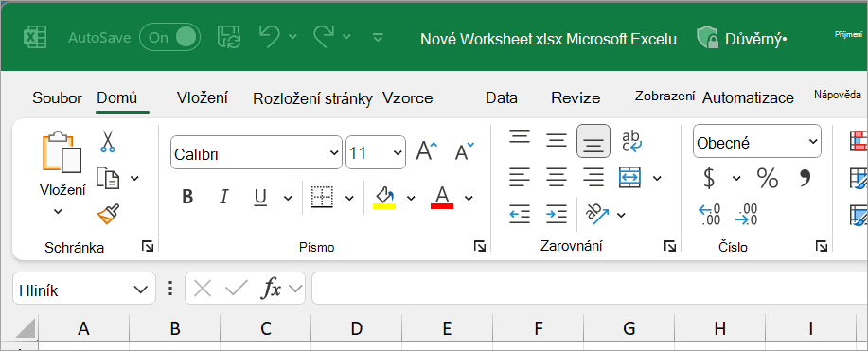Apply yellow Fill Color bucket
The height and width of the screenshot is (351, 868).
pyautogui.click(x=384, y=198)
